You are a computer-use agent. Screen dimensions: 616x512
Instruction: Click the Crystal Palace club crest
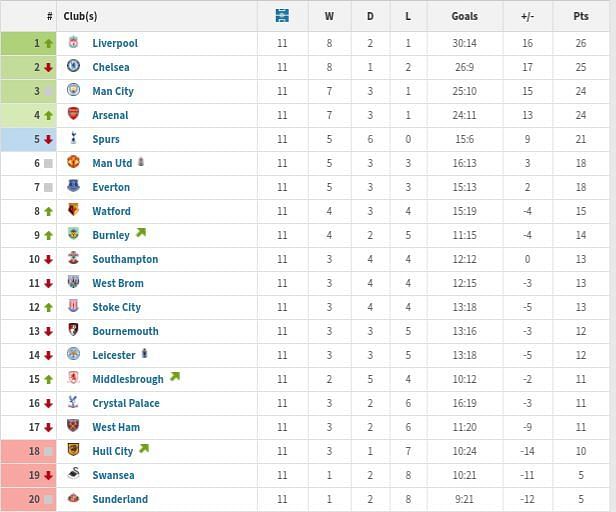click(74, 403)
